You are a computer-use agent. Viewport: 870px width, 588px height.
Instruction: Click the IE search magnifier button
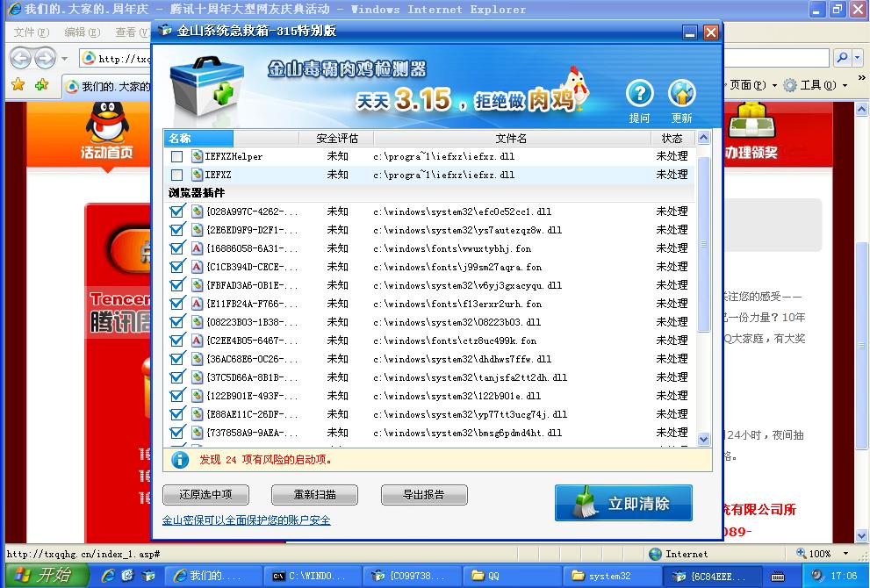point(842,57)
